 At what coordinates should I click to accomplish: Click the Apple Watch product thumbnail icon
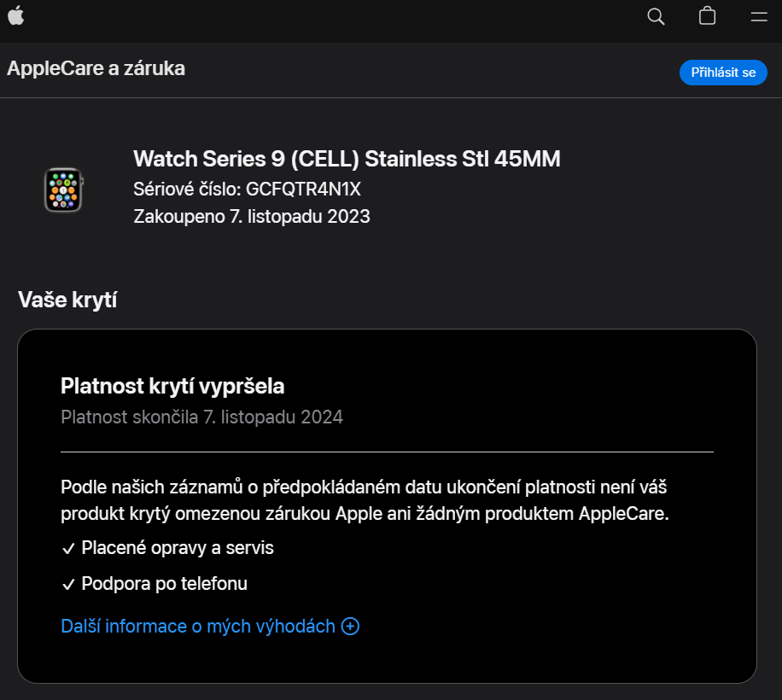point(62,190)
